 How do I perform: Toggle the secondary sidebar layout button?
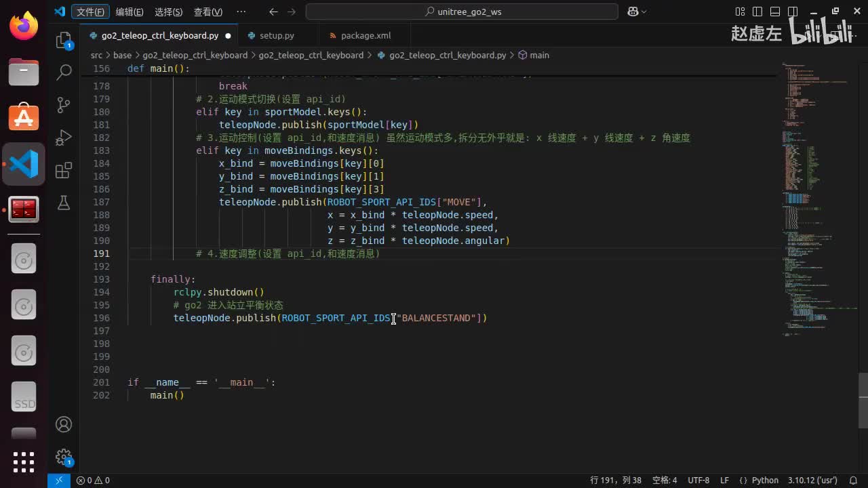[x=791, y=12]
